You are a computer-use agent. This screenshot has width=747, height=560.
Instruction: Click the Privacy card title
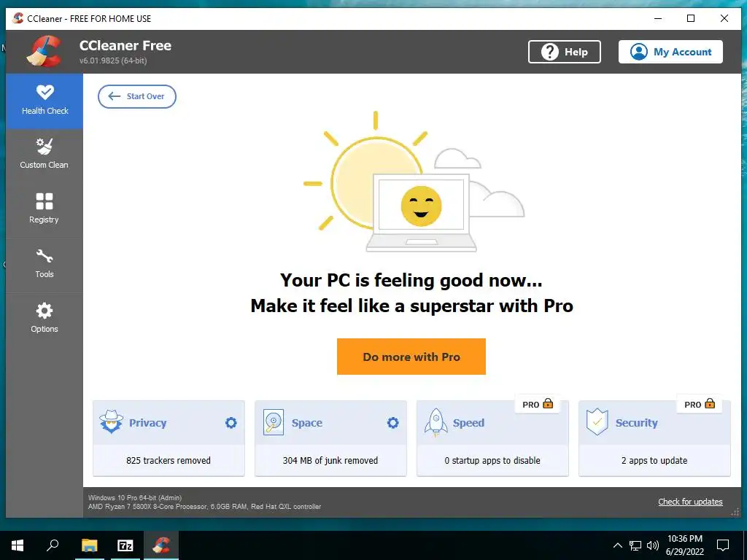pos(147,423)
